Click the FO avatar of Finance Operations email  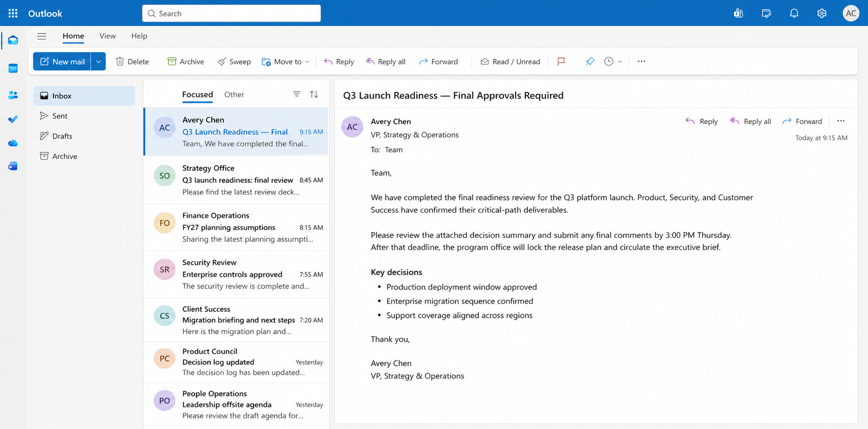(x=164, y=223)
